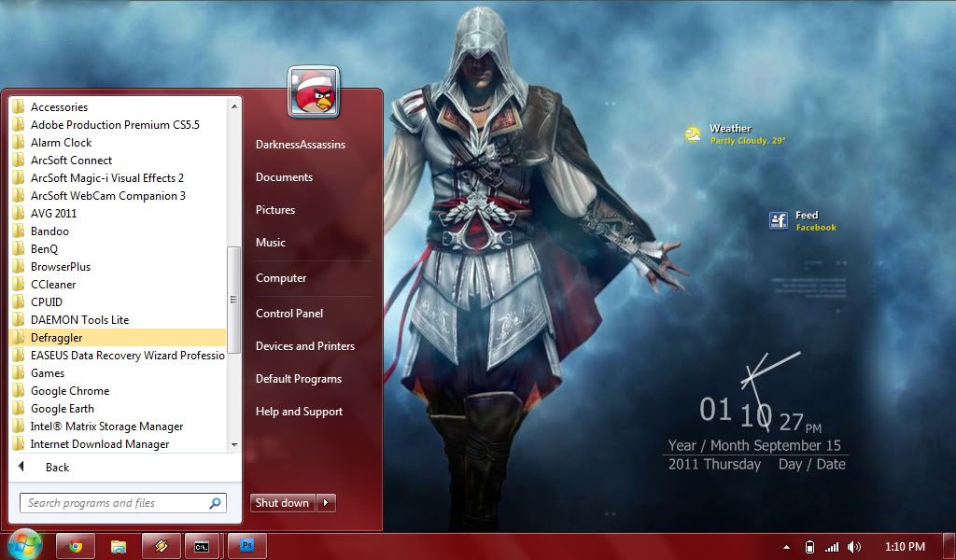Open Control Panel from Start menu
The height and width of the screenshot is (560, 956).
[289, 314]
